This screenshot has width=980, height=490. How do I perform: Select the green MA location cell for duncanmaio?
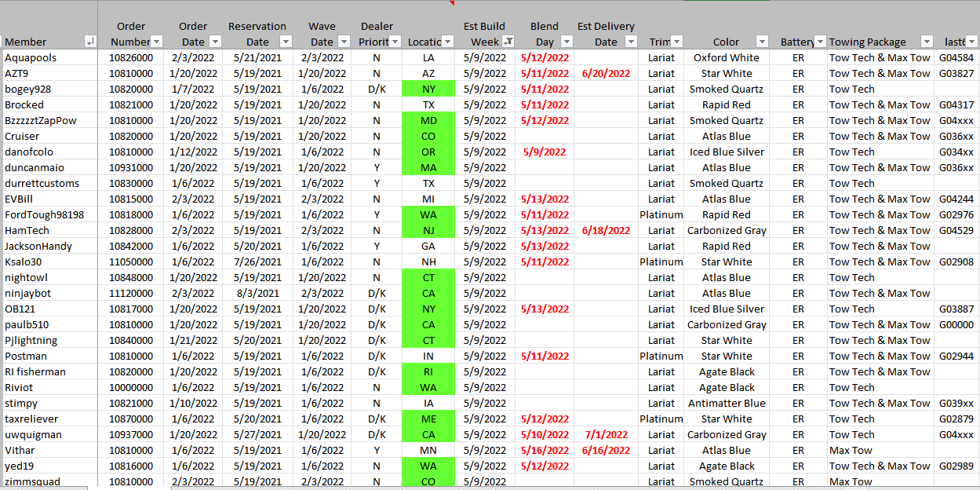tap(428, 167)
